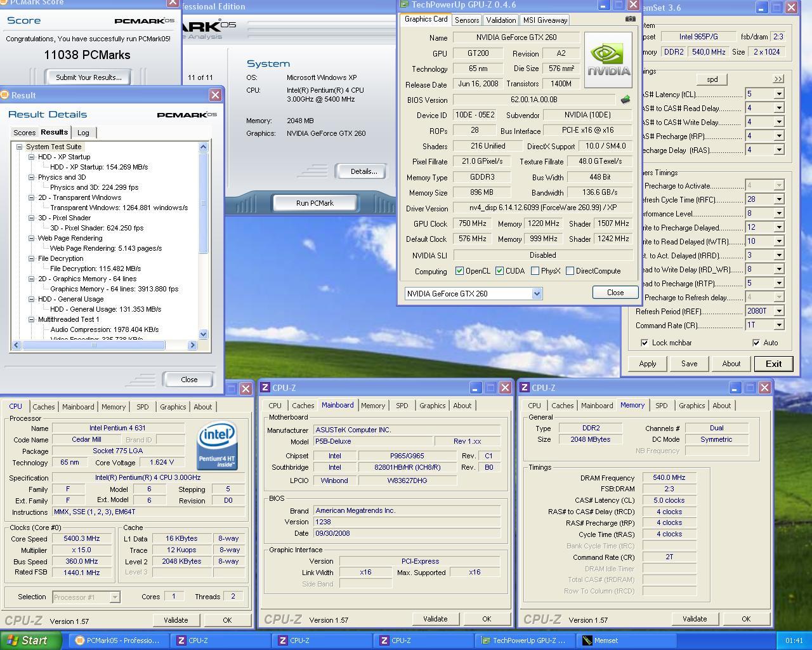This screenshot has width=812, height=650.
Task: Click the NVIDIA logo in GPU-Z
Action: [608, 60]
